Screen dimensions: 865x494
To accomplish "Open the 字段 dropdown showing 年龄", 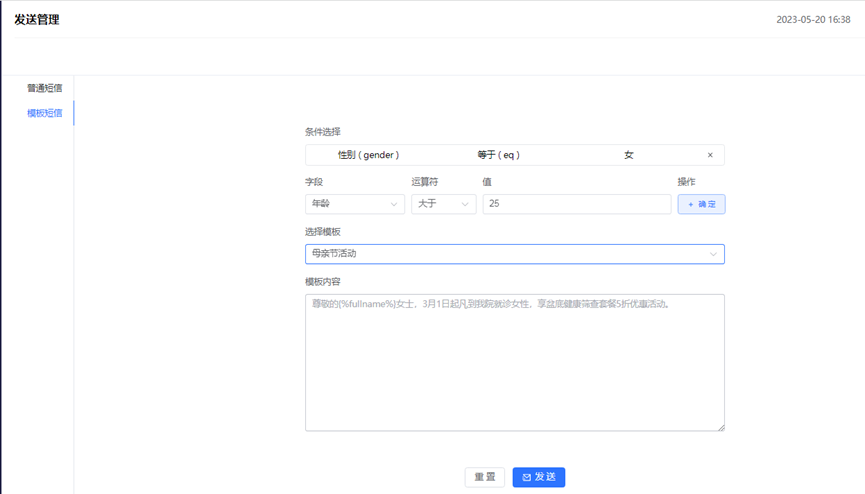I will click(x=355, y=204).
